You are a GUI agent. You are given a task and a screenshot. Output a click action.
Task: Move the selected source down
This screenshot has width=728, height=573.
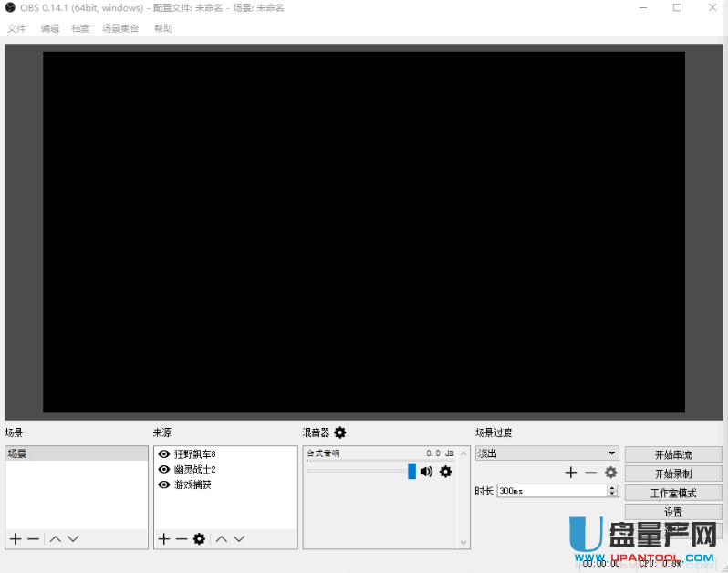pyautogui.click(x=239, y=538)
